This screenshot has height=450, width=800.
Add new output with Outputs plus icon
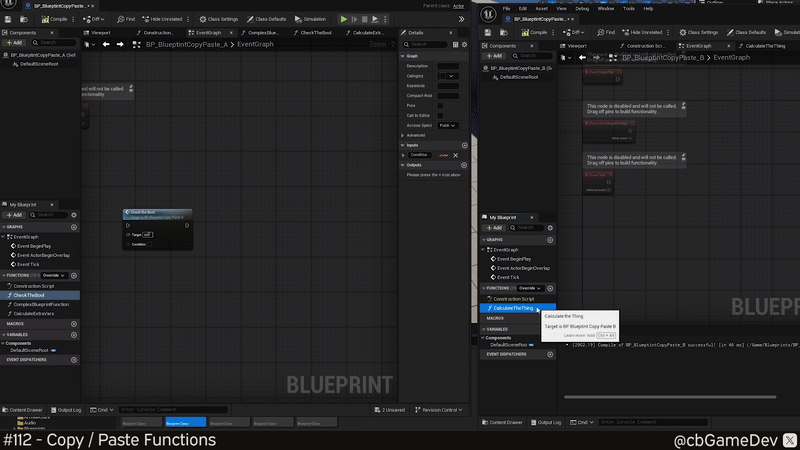click(464, 165)
